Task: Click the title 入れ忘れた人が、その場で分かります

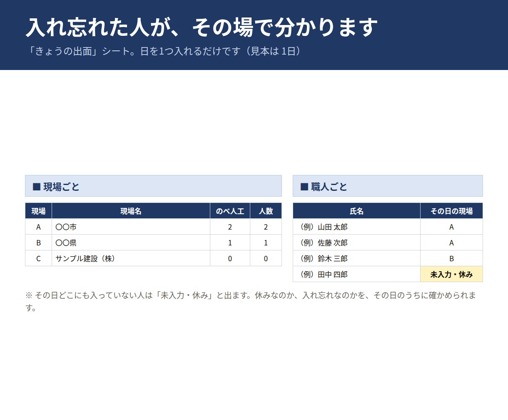Action: (x=202, y=27)
